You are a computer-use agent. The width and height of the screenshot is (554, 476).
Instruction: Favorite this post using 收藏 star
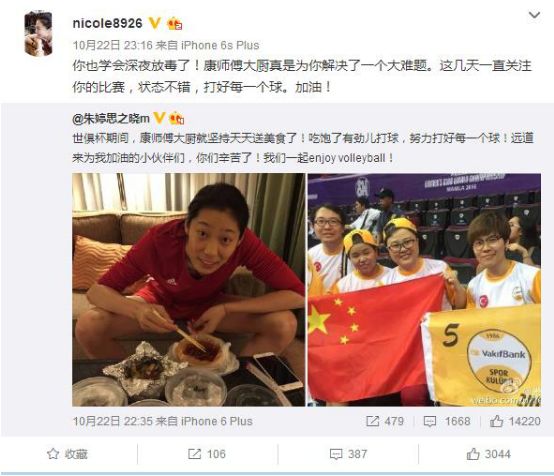tap(67, 454)
